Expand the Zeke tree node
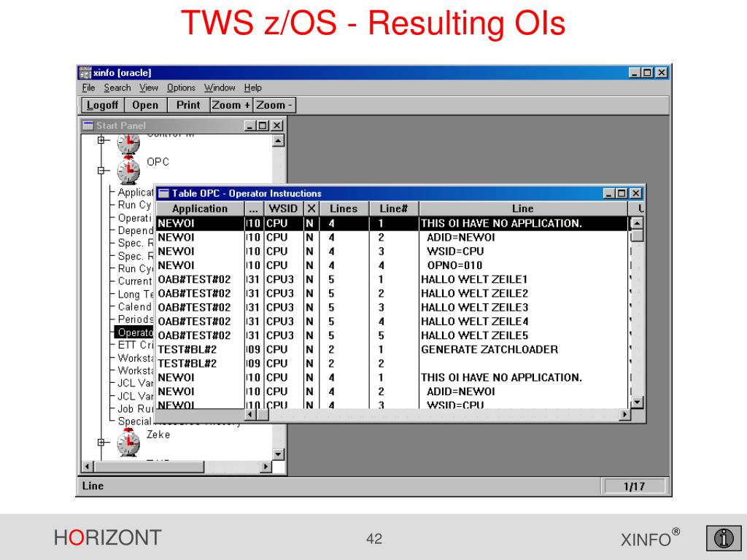The height and width of the screenshot is (560, 747). pos(101,443)
